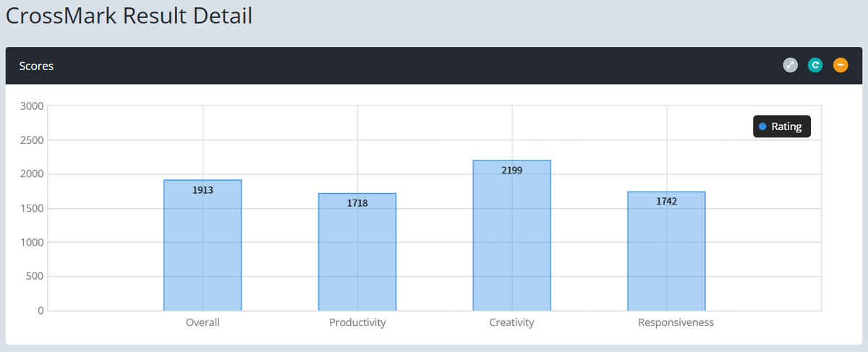The image size is (868, 352).
Task: Select the Productivity score bar
Action: (x=357, y=252)
